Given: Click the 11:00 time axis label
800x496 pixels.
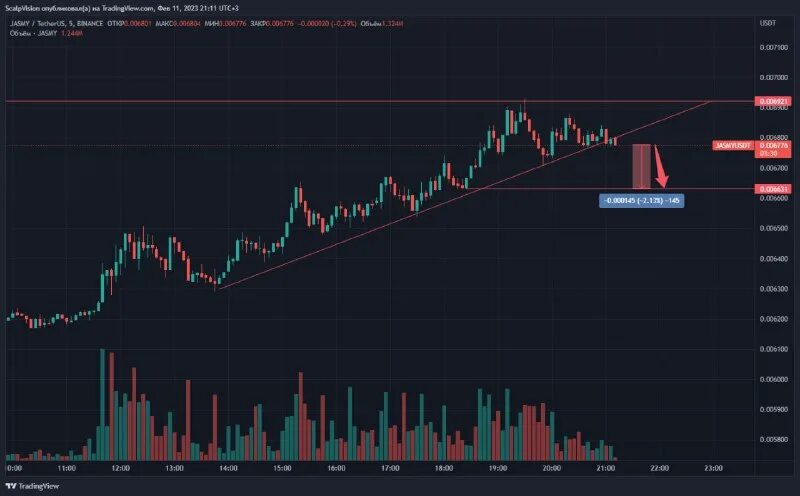Looking at the screenshot, I should [x=66, y=468].
